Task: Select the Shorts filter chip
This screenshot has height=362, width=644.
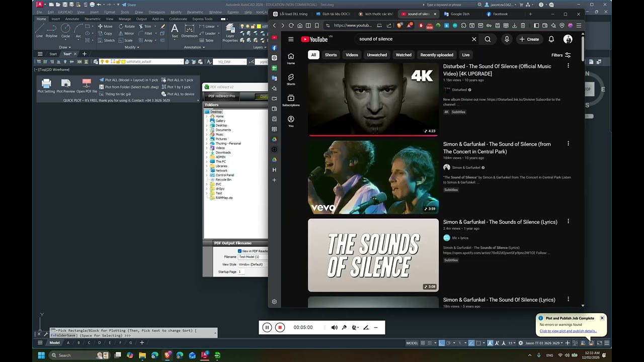Action: [331, 55]
